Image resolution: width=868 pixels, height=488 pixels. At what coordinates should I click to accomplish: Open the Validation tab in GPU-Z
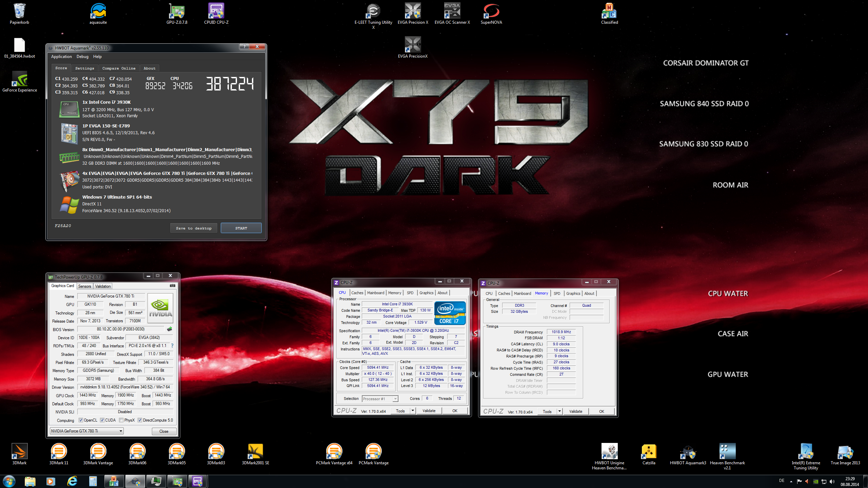click(103, 286)
